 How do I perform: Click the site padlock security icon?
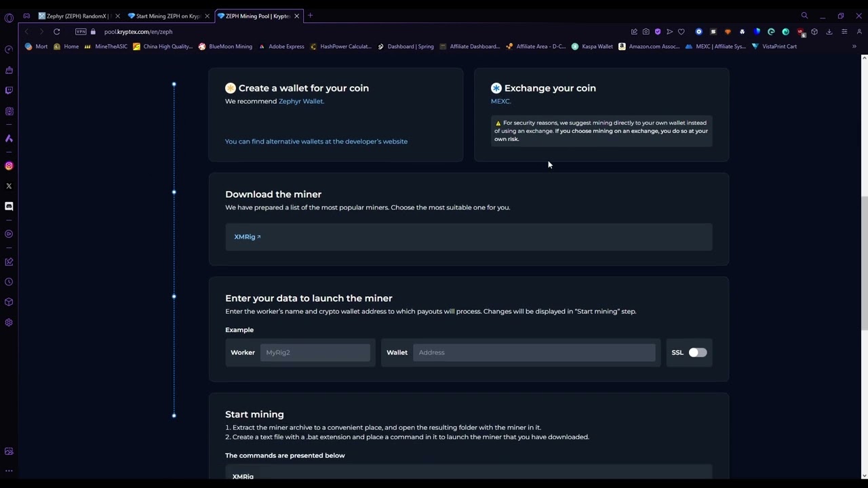pyautogui.click(x=93, y=32)
